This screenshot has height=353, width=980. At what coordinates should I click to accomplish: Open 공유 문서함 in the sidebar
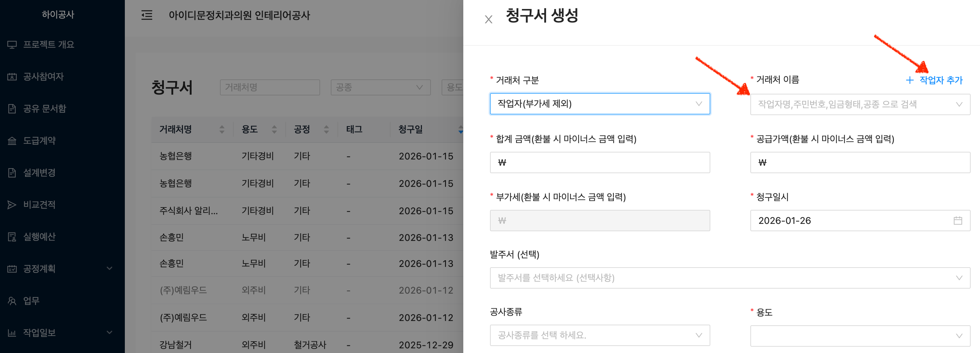[x=44, y=109]
